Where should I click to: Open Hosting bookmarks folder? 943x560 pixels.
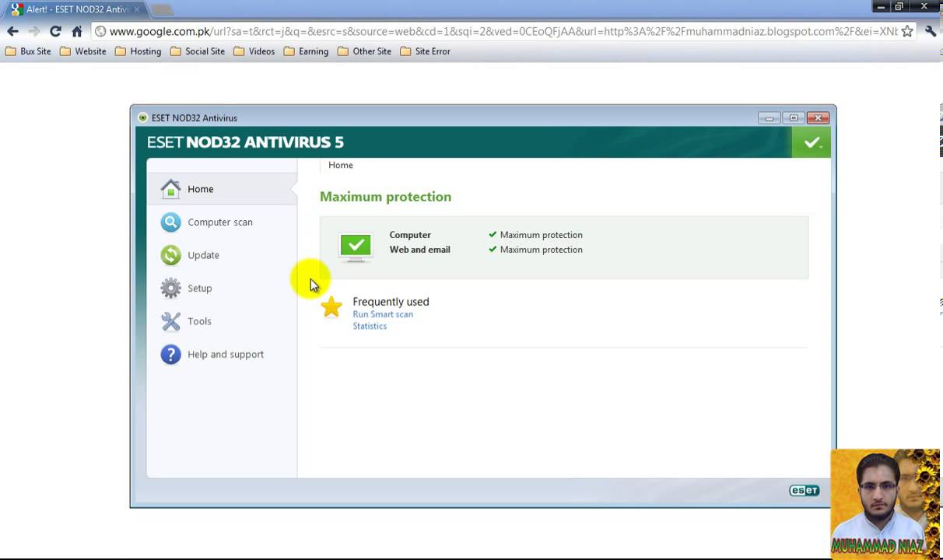(x=138, y=51)
